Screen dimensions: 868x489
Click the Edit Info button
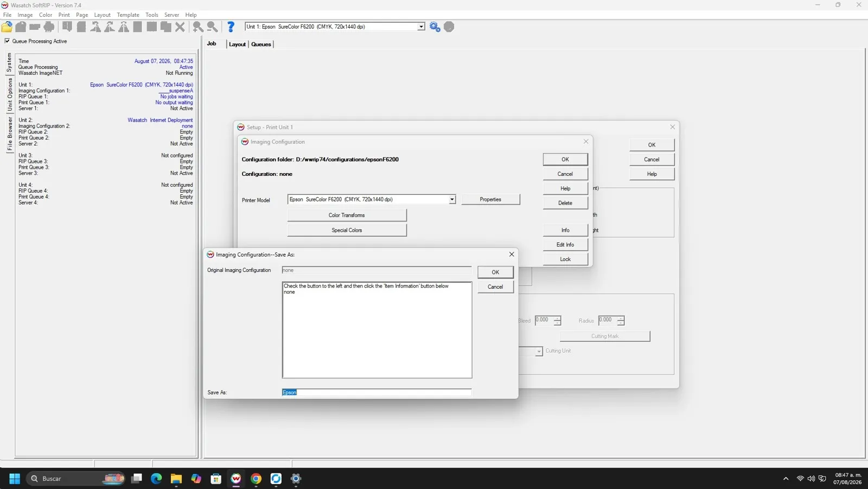(565, 245)
